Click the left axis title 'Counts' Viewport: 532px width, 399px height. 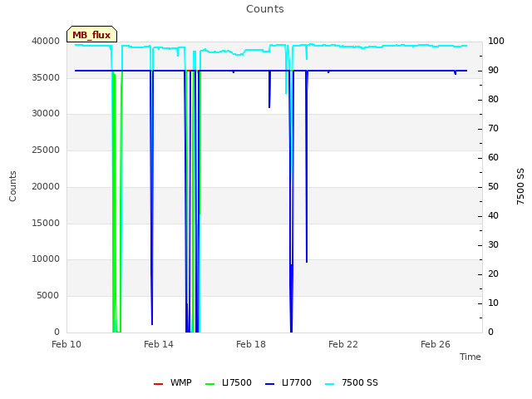pos(12,186)
